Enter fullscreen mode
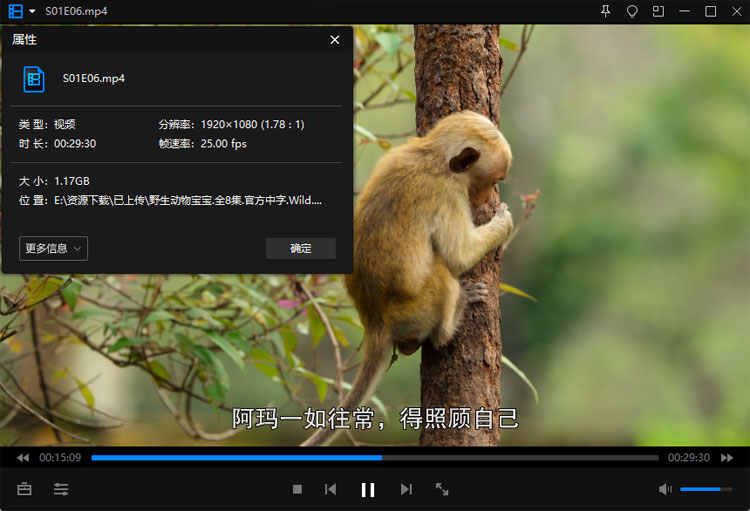This screenshot has height=511, width=750. [442, 489]
